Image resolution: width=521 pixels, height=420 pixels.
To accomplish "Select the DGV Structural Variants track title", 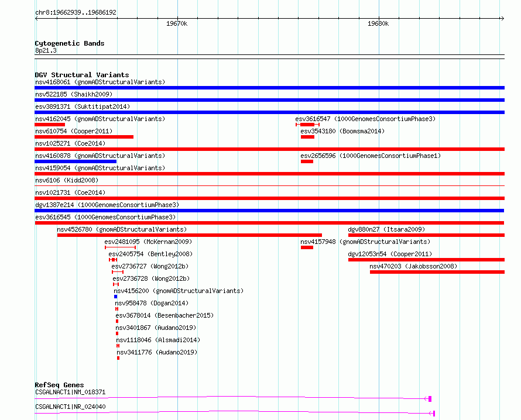I will click(x=82, y=75).
